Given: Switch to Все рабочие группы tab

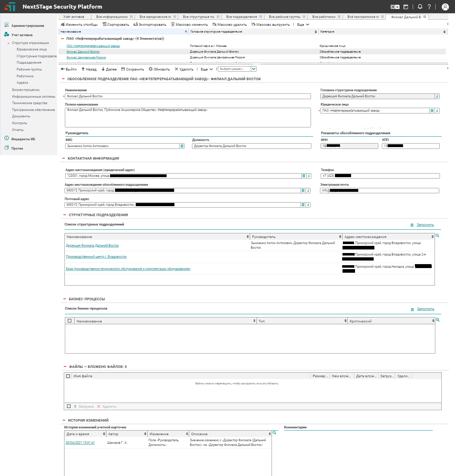Looking at the screenshot, I should click(x=284, y=17).
